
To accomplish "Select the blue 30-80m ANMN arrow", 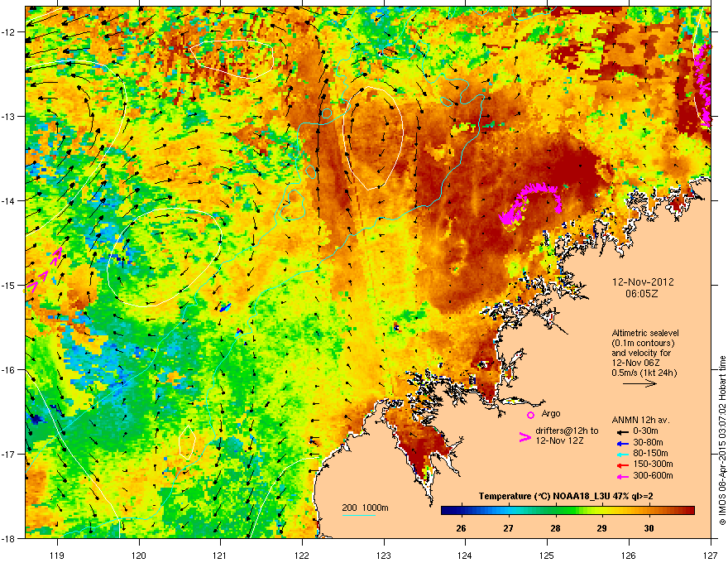I will (x=621, y=443).
